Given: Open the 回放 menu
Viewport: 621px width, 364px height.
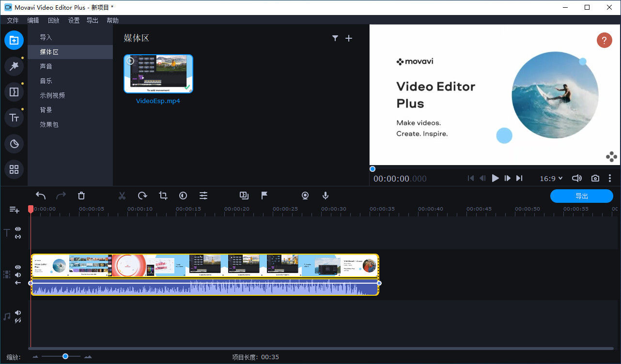Looking at the screenshot, I should click(54, 20).
